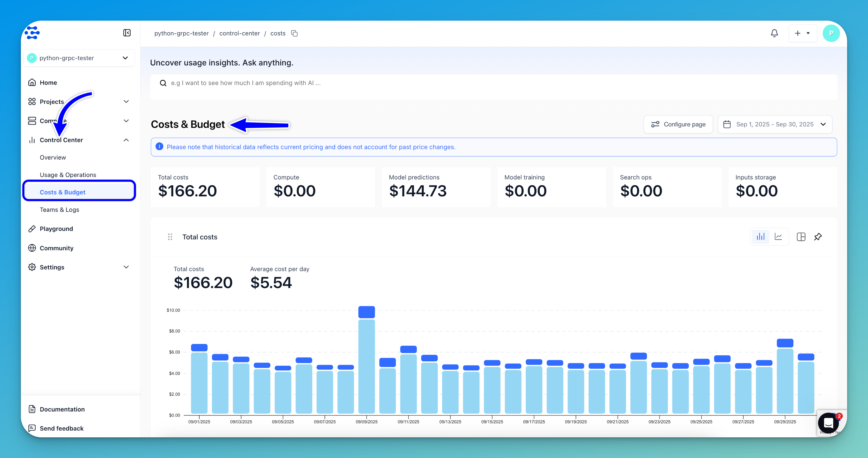The height and width of the screenshot is (458, 868).
Task: Collapse the sidebar panel icon
Action: click(127, 33)
